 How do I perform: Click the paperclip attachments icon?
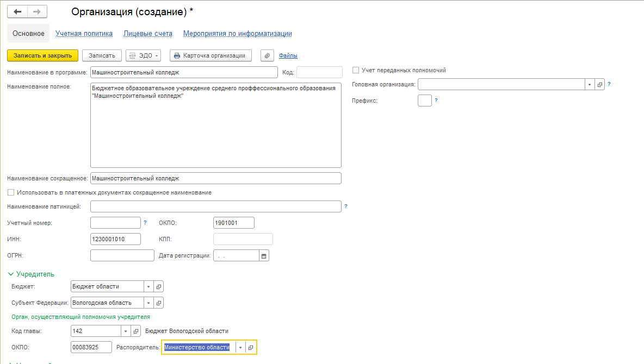(x=267, y=55)
